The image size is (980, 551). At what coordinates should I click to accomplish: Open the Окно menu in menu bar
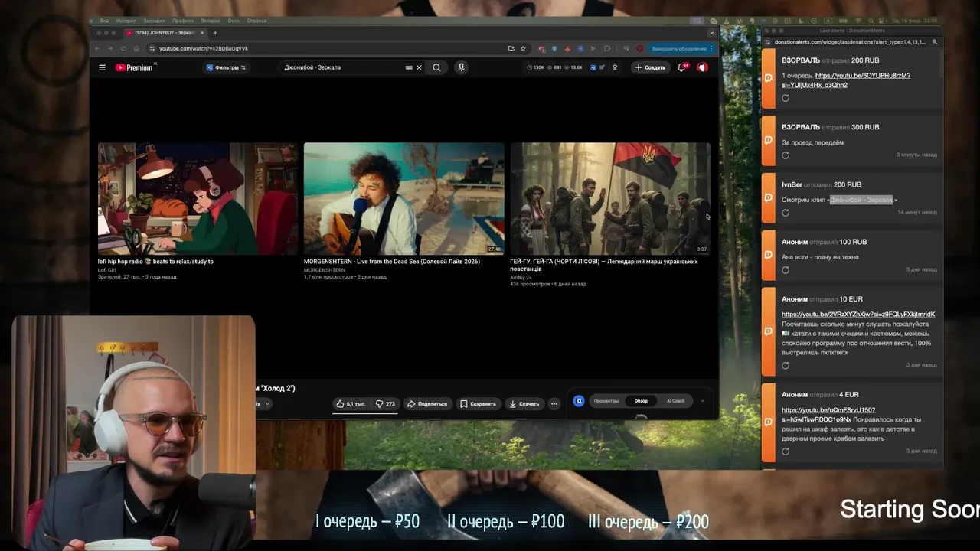(234, 21)
